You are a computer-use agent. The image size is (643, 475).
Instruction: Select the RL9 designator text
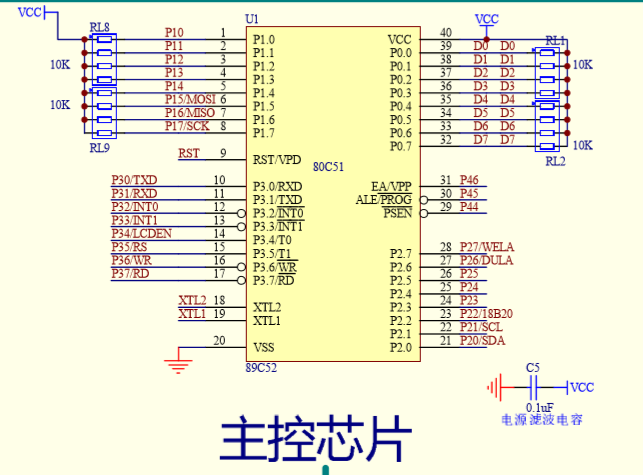point(100,148)
